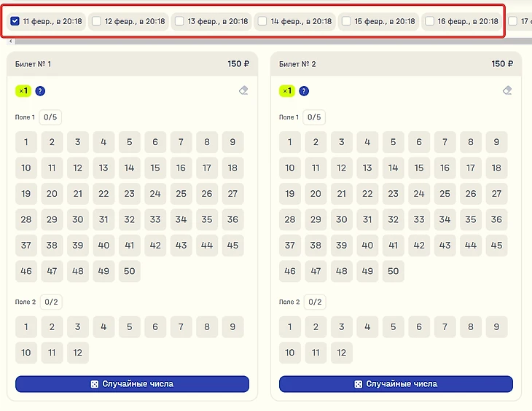Open the help question mark in ticket 2
532x411 pixels.
tap(304, 91)
